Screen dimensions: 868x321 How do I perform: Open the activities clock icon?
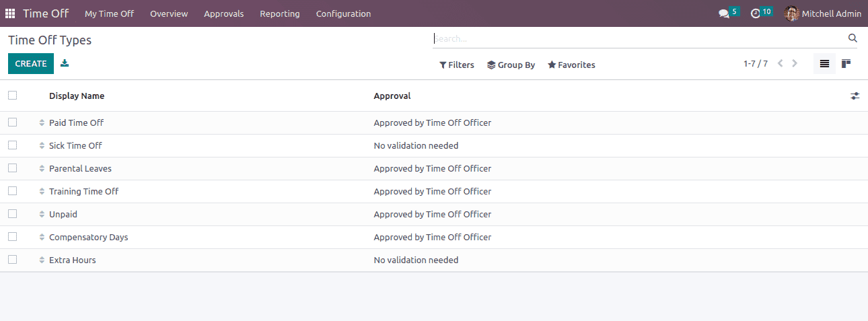755,13
